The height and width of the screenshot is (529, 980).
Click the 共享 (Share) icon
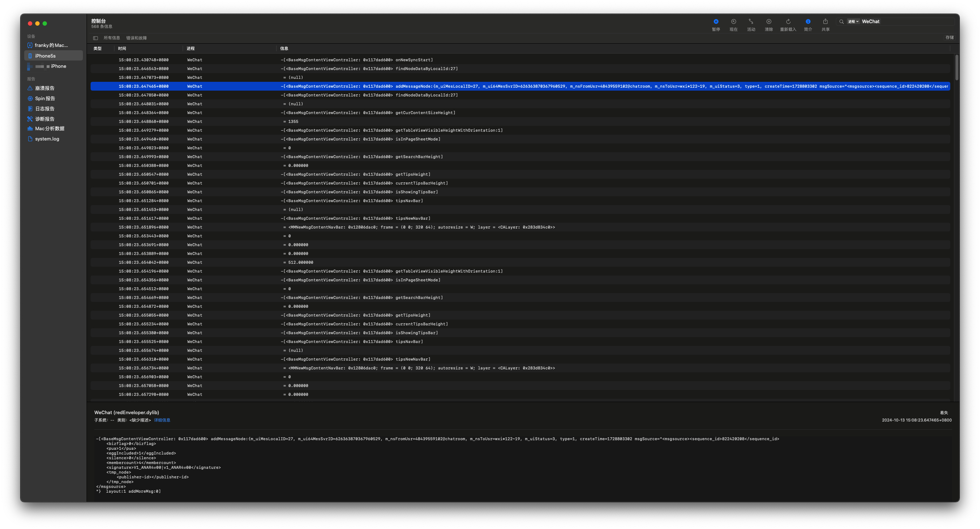825,22
